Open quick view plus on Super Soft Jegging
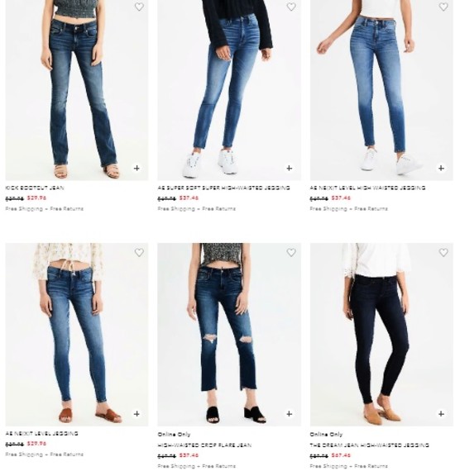Image resolution: width=455 pixels, height=476 pixels. pyautogui.click(x=290, y=168)
